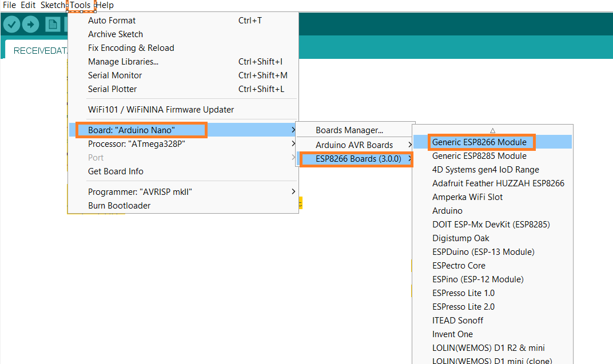Open the Edit menu
The height and width of the screenshot is (364, 613).
pyautogui.click(x=28, y=5)
